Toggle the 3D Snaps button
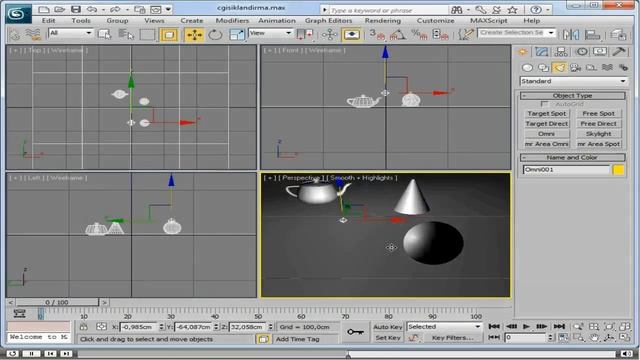640x360 pixels. point(377,34)
